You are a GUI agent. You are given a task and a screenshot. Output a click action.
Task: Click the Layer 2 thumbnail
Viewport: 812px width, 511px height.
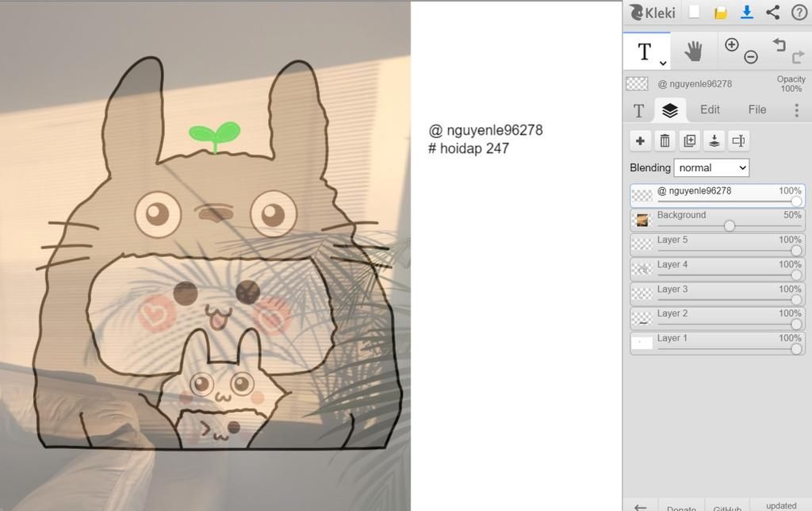[642, 318]
